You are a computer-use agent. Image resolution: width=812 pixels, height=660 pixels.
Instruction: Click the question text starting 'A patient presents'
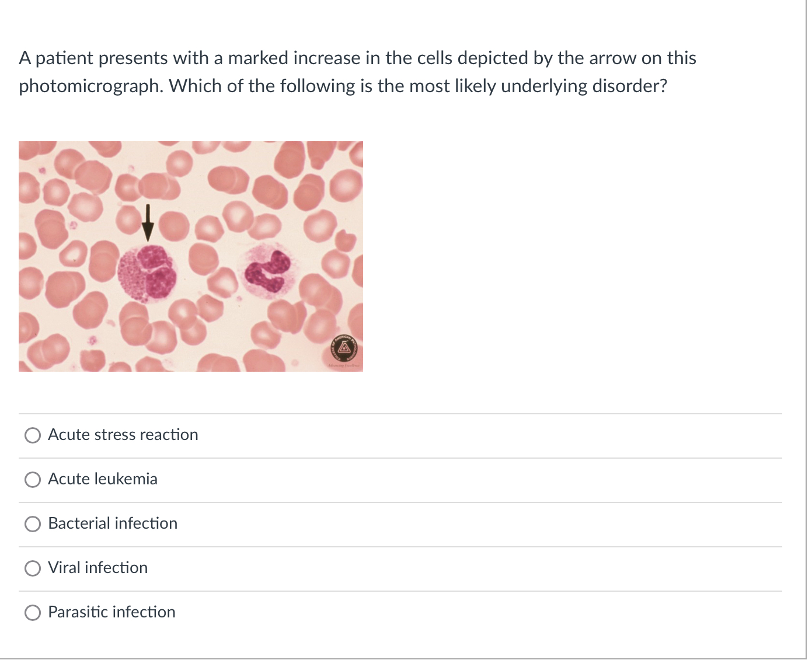[357, 58]
